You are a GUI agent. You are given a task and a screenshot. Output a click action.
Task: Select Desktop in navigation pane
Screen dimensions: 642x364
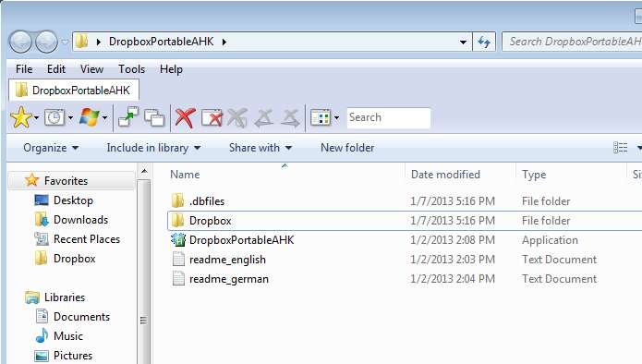tap(73, 200)
